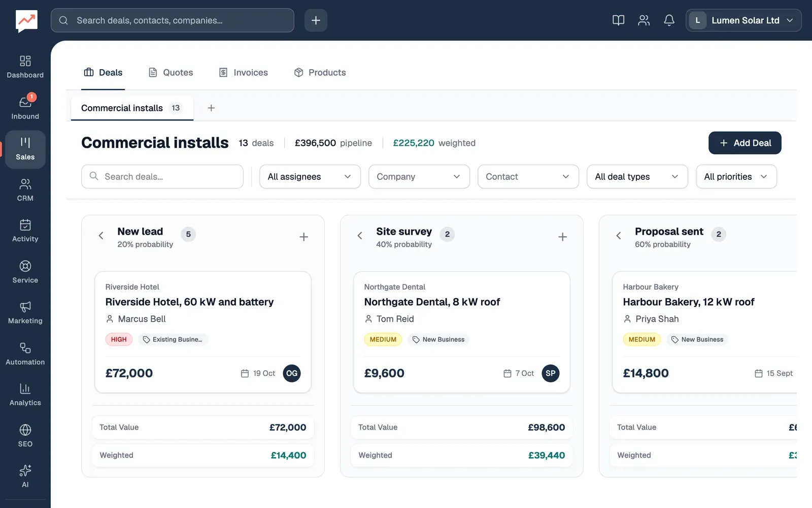812x508 pixels.
Task: Click the £14,800 deal amount
Action: 646,373
